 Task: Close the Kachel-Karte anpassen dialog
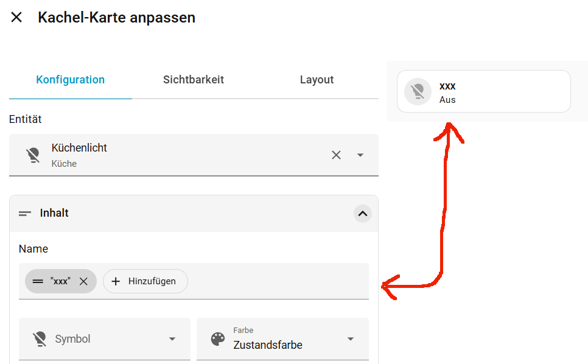pos(16,17)
